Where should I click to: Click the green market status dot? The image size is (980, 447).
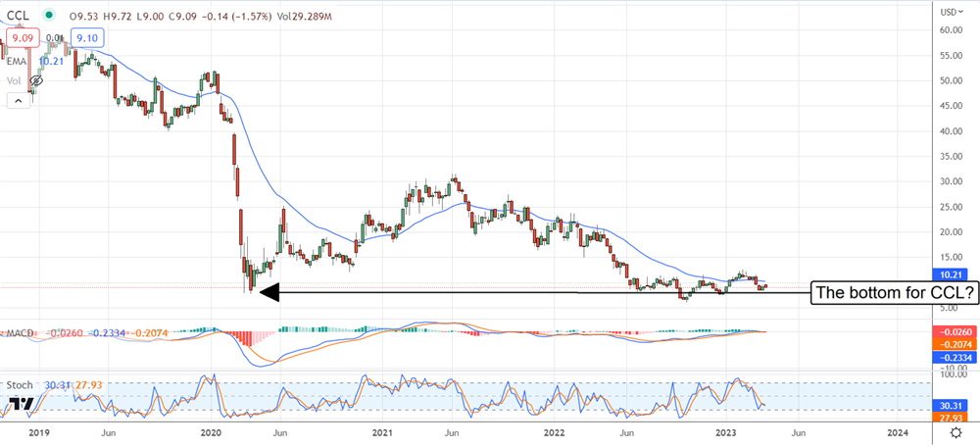48,14
